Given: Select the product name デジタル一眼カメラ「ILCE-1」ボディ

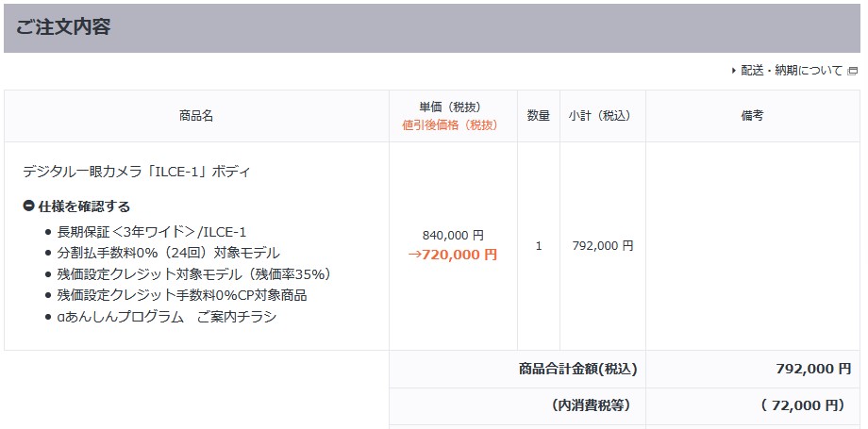Looking at the screenshot, I should tap(137, 172).
